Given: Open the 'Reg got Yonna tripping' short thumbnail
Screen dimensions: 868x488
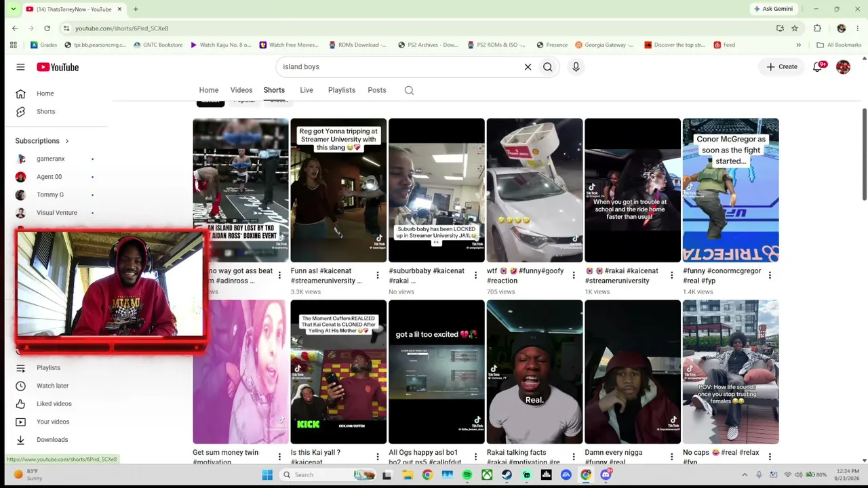Looking at the screenshot, I should (338, 190).
